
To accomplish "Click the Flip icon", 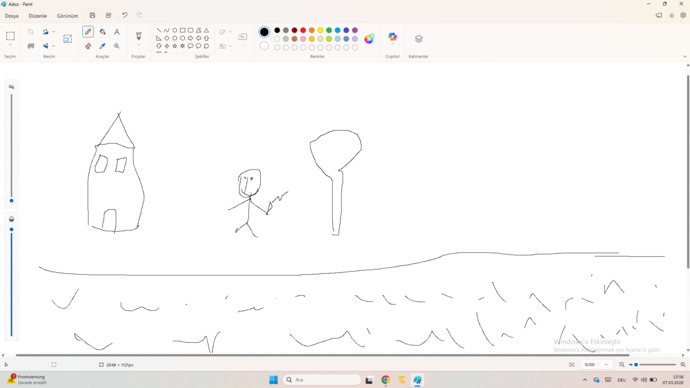I will [45, 46].
